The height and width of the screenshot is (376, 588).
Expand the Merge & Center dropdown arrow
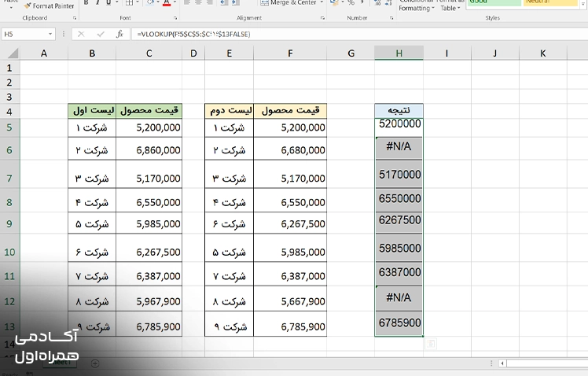pos(322,2)
